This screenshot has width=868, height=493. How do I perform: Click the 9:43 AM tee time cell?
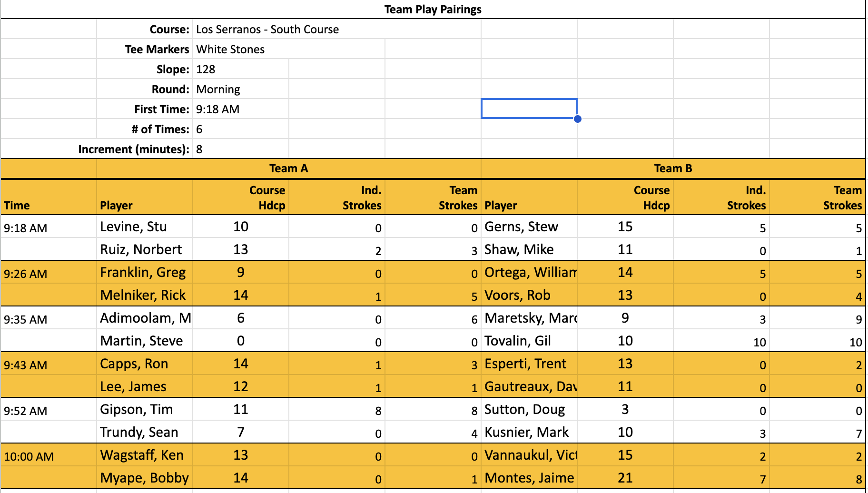click(x=26, y=365)
